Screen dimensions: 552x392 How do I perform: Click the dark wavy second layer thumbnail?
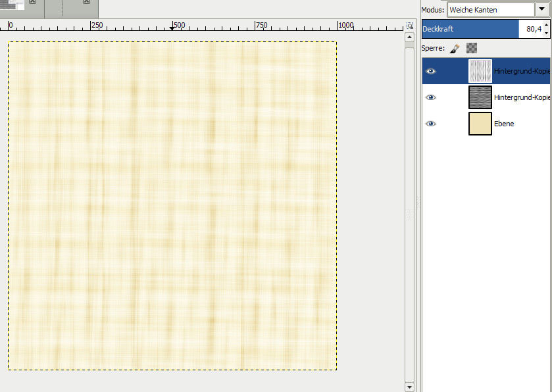pos(480,97)
